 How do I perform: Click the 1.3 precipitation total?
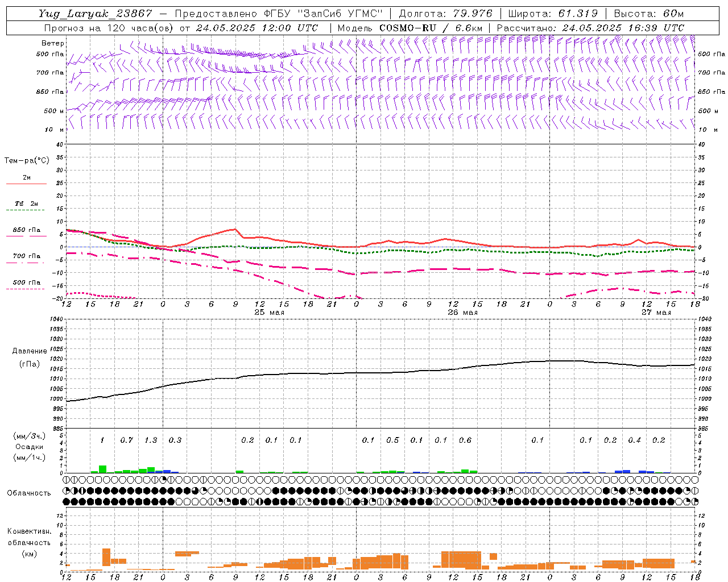click(151, 440)
